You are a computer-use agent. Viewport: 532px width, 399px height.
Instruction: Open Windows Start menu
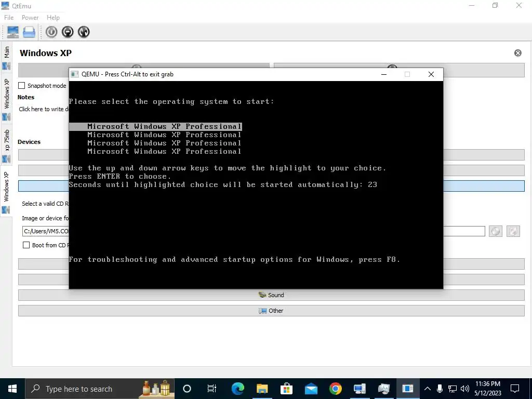click(x=12, y=389)
